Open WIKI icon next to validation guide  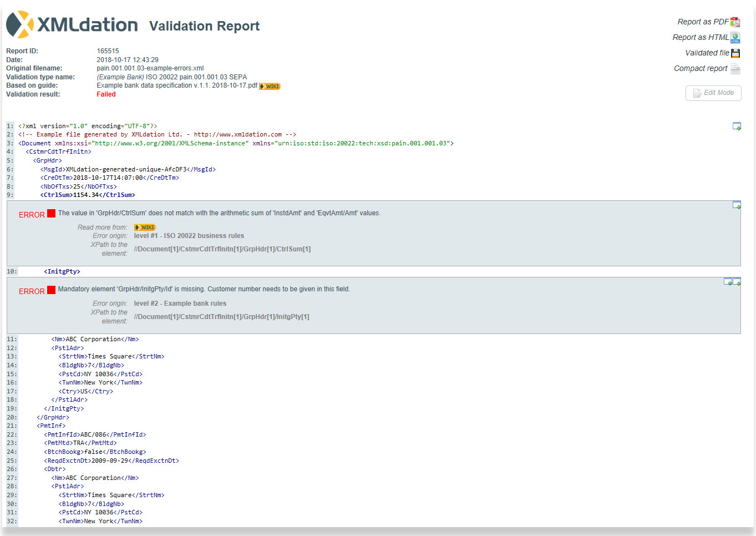pos(270,86)
